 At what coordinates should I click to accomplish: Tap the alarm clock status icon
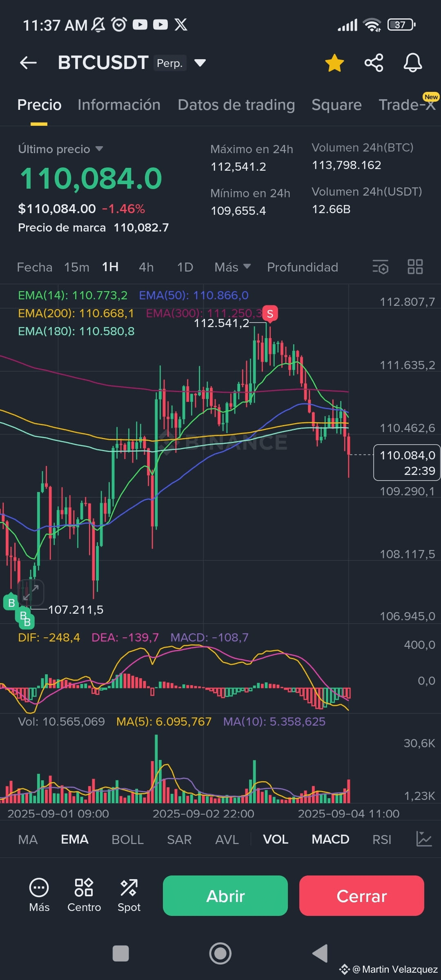[119, 25]
